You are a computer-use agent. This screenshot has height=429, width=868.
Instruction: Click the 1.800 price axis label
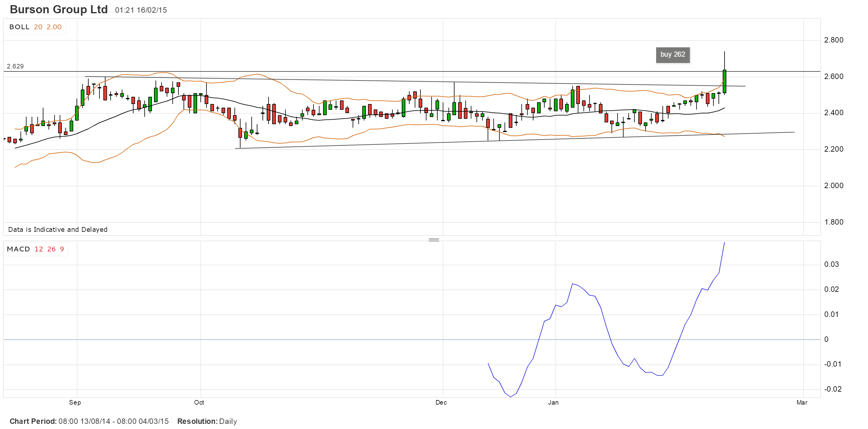[834, 222]
